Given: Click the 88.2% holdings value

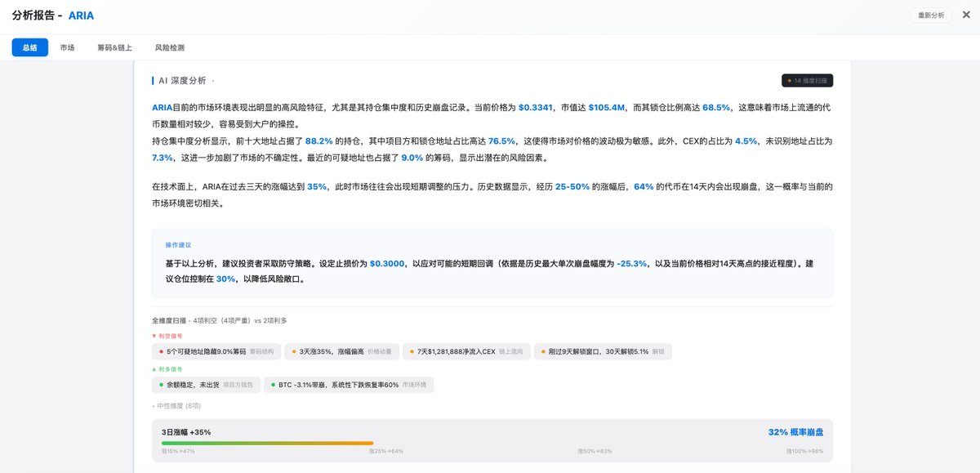Looking at the screenshot, I should click(319, 141).
